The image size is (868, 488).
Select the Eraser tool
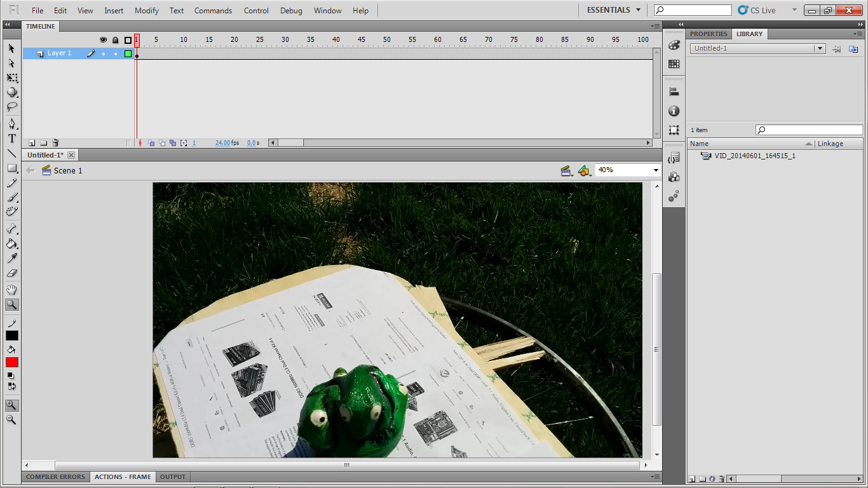coord(11,273)
